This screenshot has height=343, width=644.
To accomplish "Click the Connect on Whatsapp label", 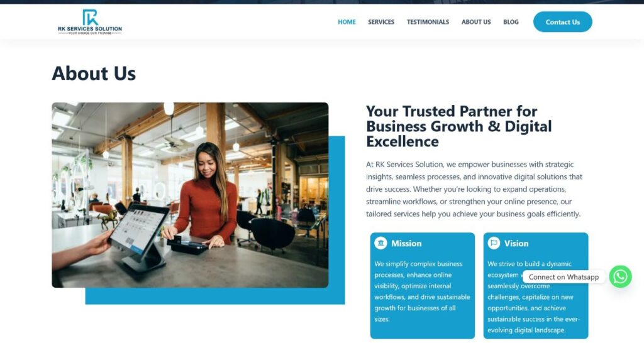I will click(x=563, y=277).
